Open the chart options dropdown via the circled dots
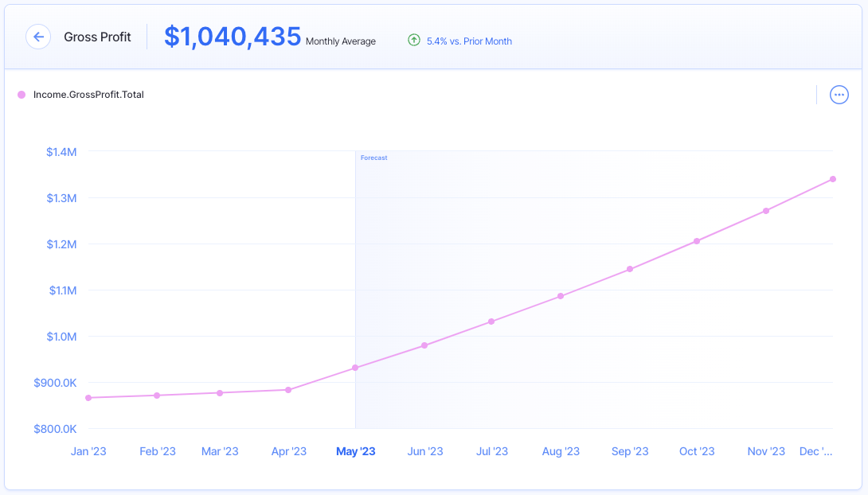The width and height of the screenshot is (868, 495). (x=839, y=95)
